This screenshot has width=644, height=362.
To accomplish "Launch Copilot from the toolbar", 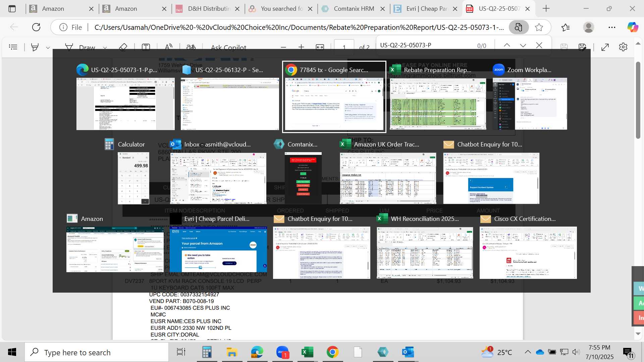I will pos(633,27).
